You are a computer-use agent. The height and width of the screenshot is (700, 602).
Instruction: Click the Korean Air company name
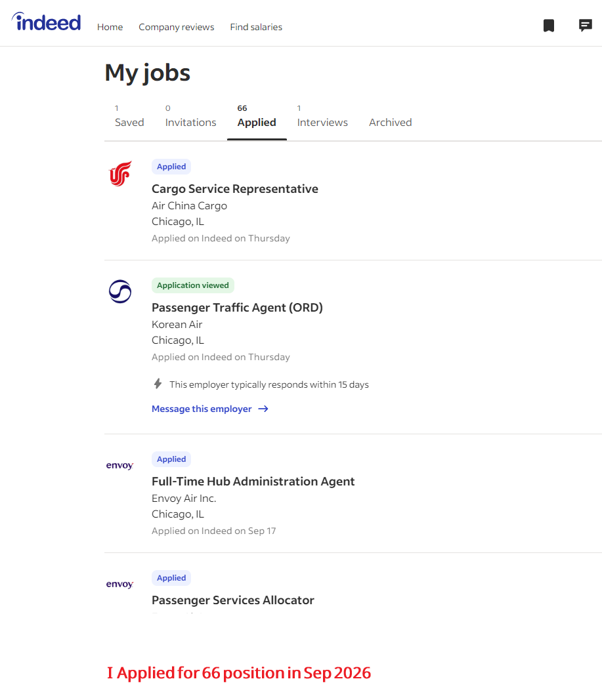(x=177, y=325)
